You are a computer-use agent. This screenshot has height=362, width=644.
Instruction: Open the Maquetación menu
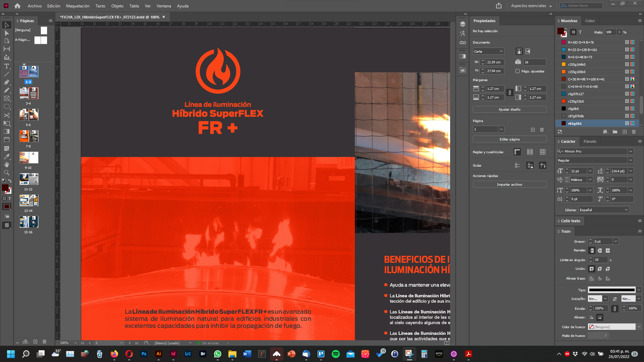[x=77, y=6]
